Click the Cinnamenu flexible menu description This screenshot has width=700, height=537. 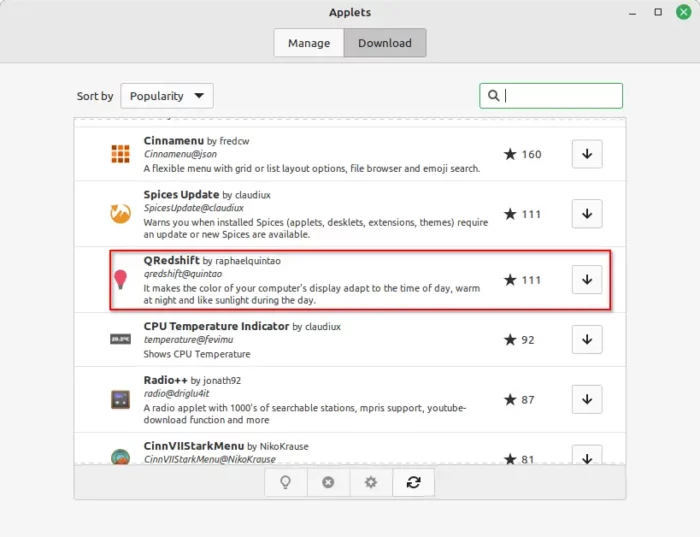coord(312,168)
